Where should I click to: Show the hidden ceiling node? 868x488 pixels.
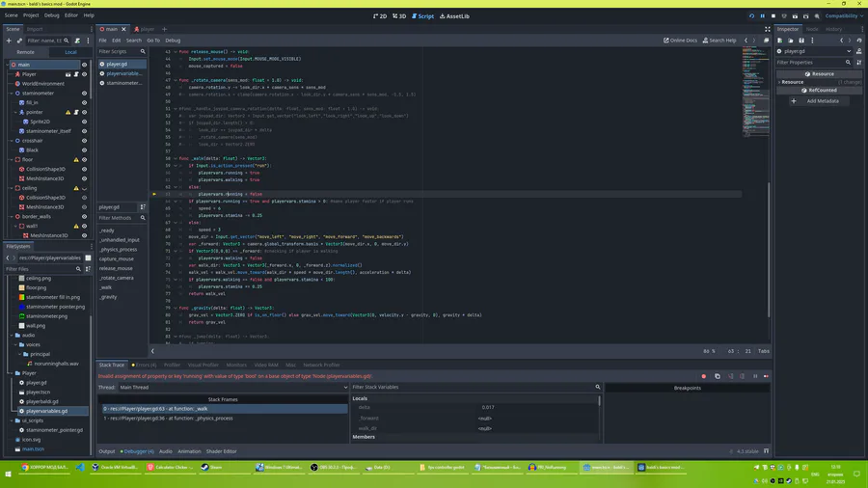(84, 188)
